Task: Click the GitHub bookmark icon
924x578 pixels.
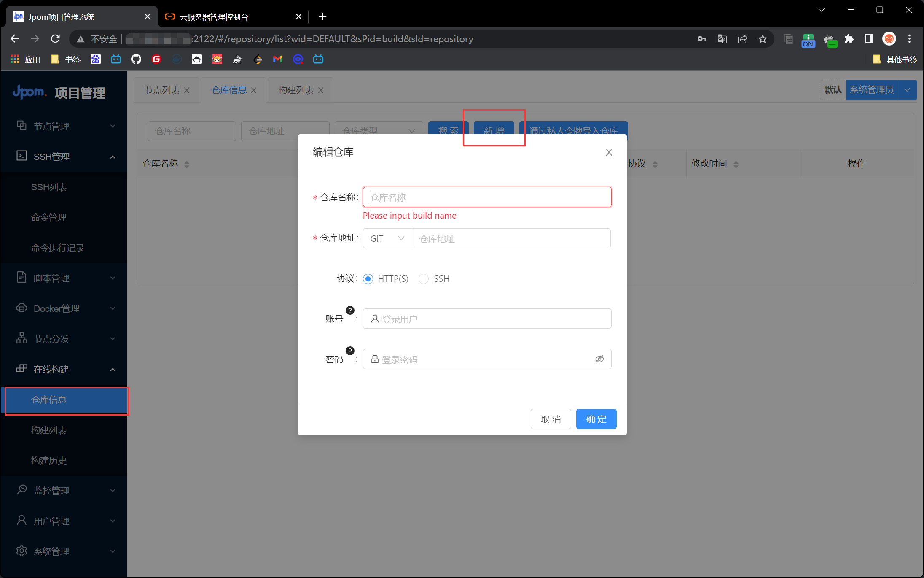Action: [x=136, y=59]
